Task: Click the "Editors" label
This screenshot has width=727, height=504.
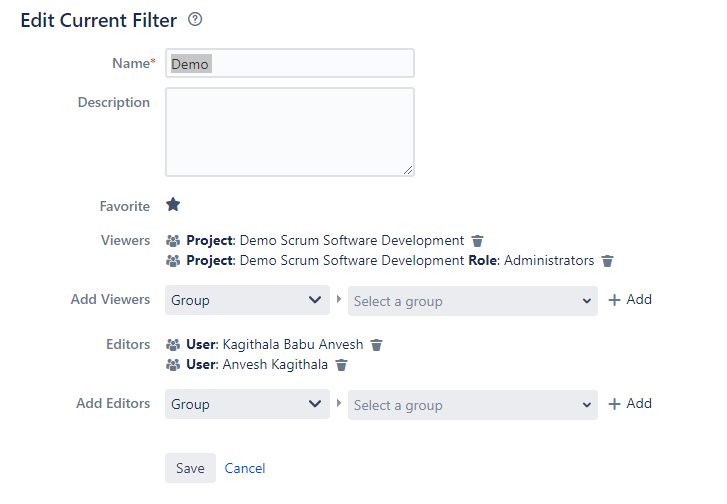Action: click(x=128, y=344)
